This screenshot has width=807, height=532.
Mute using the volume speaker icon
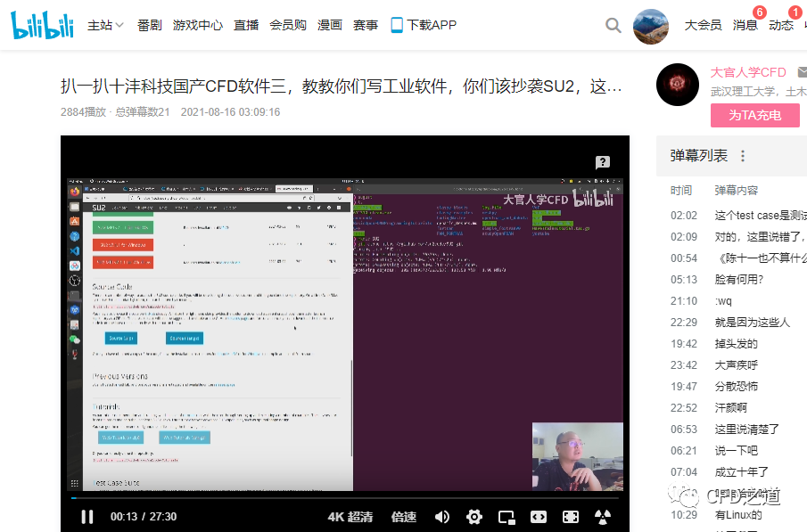coord(442,517)
